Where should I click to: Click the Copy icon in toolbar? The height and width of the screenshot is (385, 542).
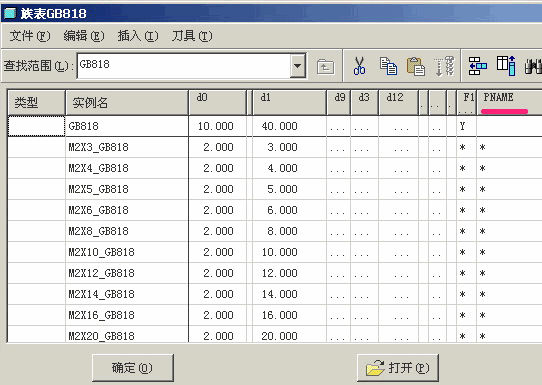(x=388, y=66)
